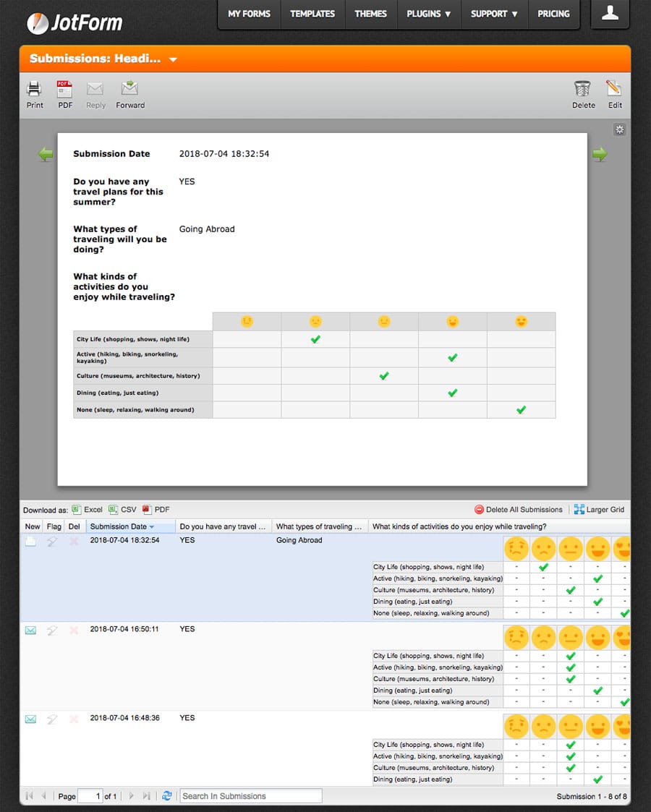Focus the Search In Submissions box
Viewport: 651px width, 812px height.
coord(251,796)
